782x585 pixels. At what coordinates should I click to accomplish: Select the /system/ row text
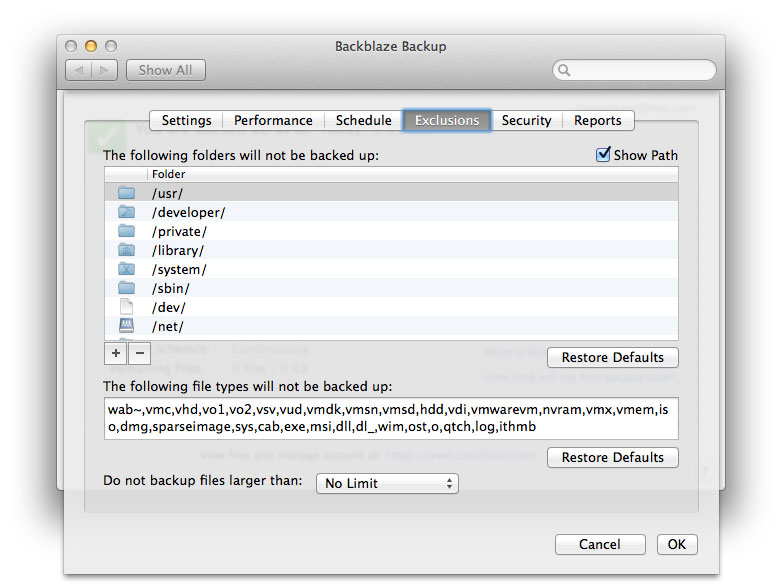pyautogui.click(x=180, y=269)
